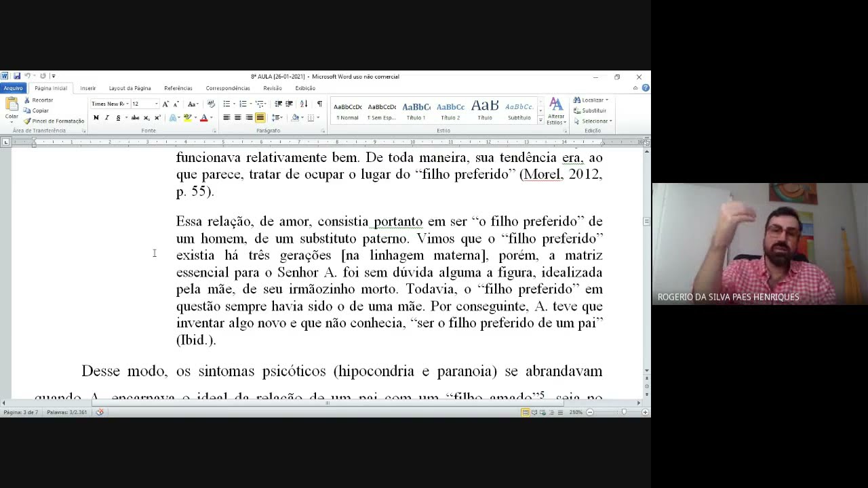Click Copiar in clipboard group
The width and height of the screenshot is (868, 488).
point(36,110)
